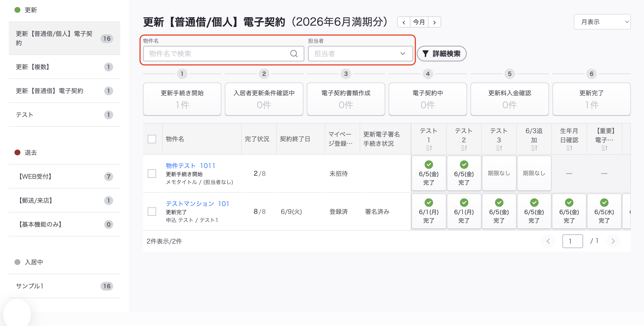Click テスト2 green check for テストマンション 101
This screenshot has height=326, width=644.
pyautogui.click(x=464, y=203)
